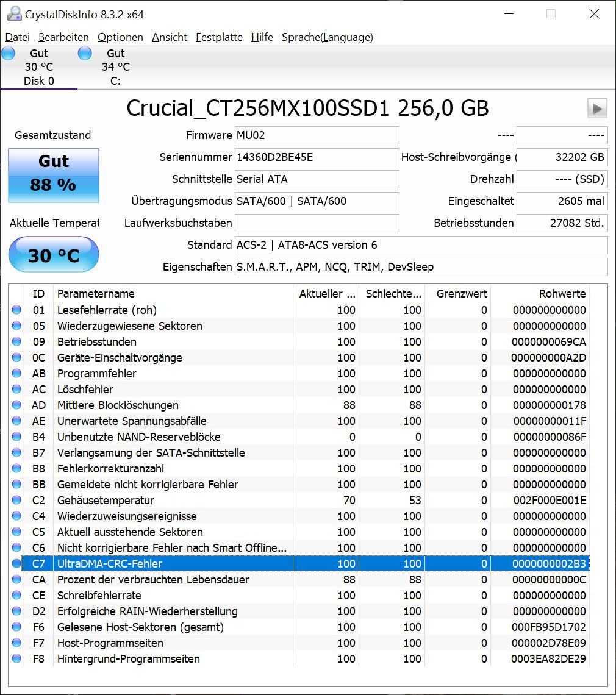616x695 pixels.
Task: Click status icon of Unbenutzte NAND-Reserveblöcke row
Action: tap(16, 437)
